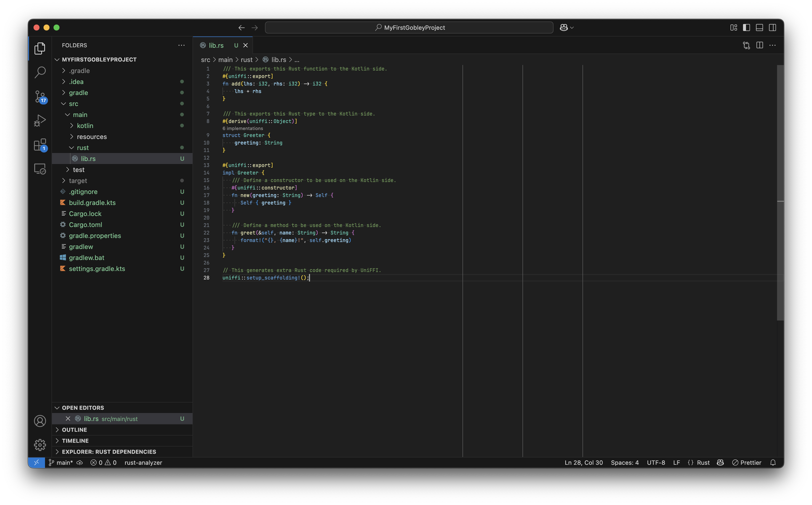Open Cargo.toml in the explorer
The height and width of the screenshot is (505, 812).
122,225
